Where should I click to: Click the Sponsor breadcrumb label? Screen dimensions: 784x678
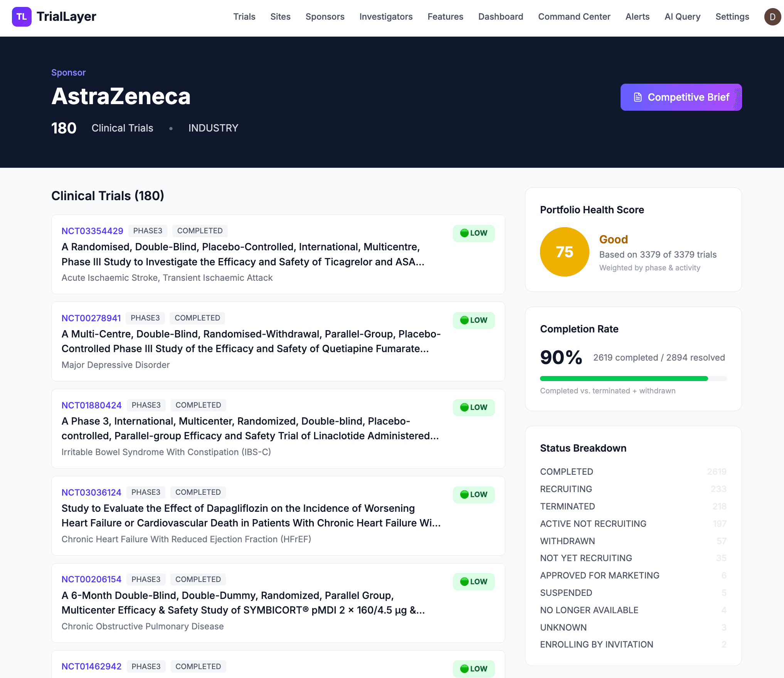68,73
